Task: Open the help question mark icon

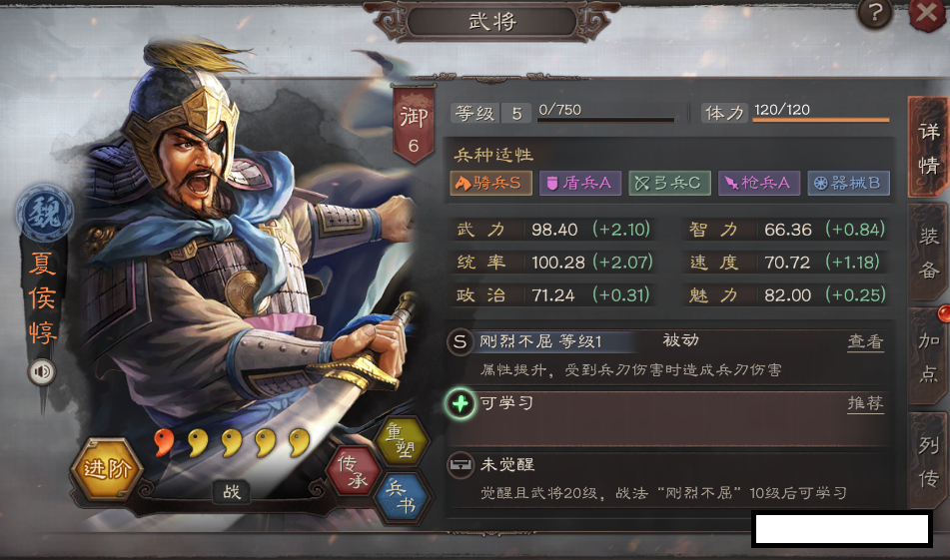Action: 875,13
